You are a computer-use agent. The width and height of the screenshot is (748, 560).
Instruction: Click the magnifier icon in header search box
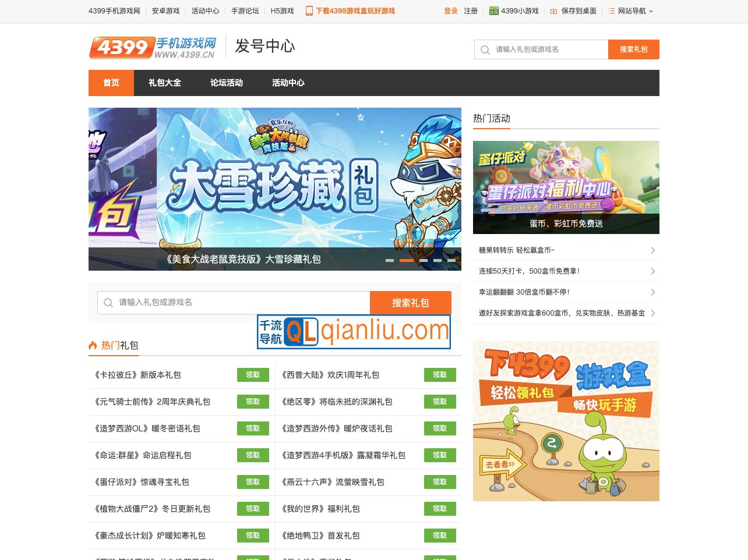click(485, 49)
